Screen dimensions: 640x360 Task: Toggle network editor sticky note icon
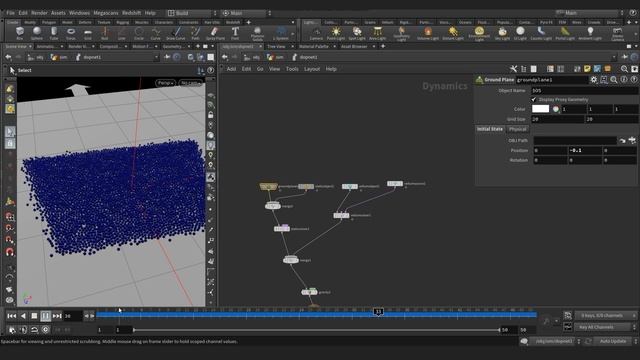point(587,69)
